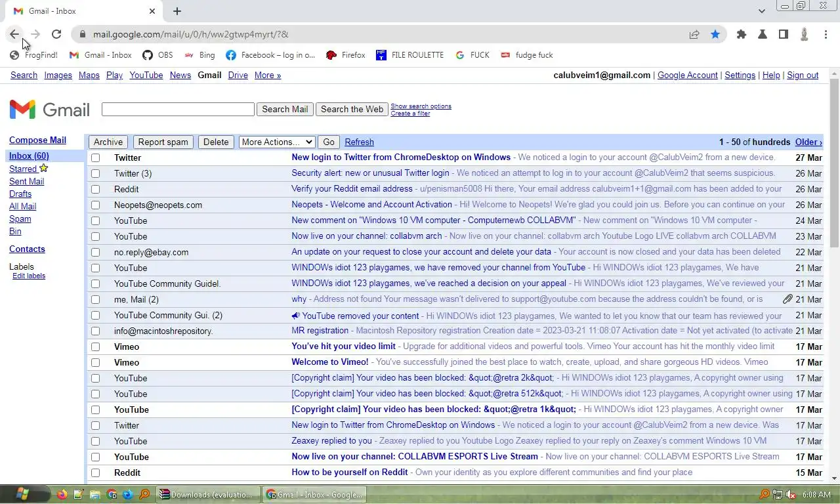Click the Go button
840x504 pixels.
click(329, 142)
